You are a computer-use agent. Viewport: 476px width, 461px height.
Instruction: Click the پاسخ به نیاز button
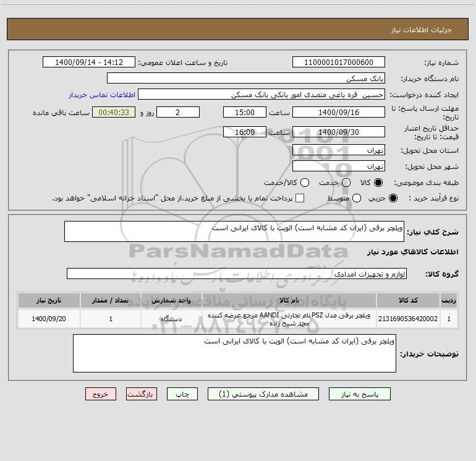[x=359, y=394]
